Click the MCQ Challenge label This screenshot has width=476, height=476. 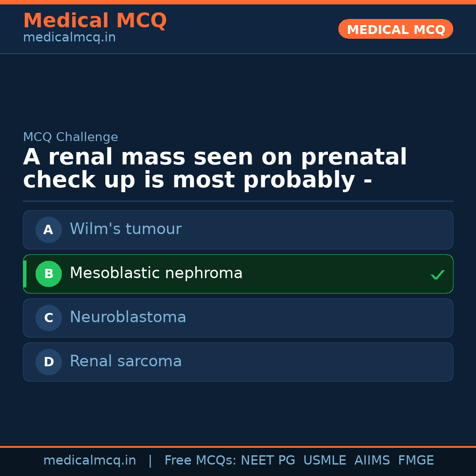pos(71,137)
